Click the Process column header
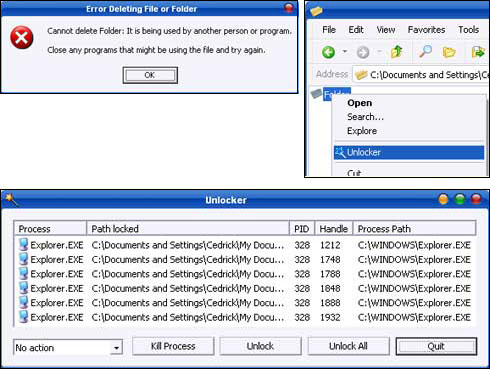The image size is (490, 369). coord(50,229)
